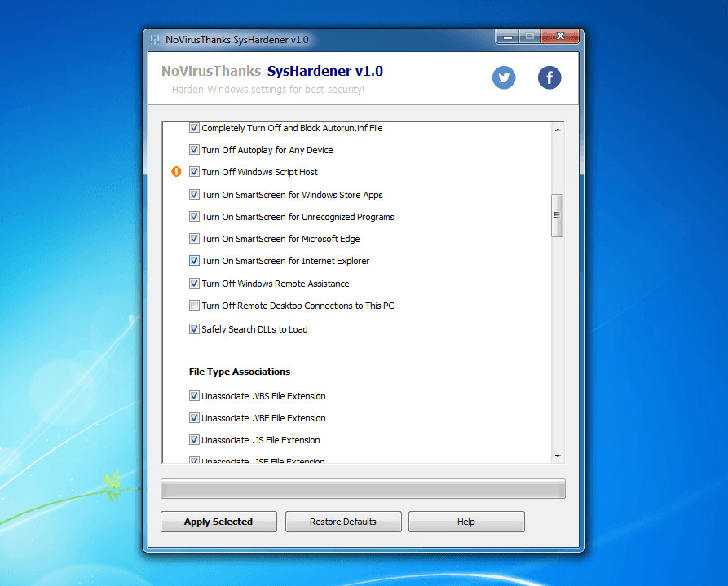Uncheck Unassociate .VBS File Extension
This screenshot has height=586, width=728.
click(x=194, y=396)
